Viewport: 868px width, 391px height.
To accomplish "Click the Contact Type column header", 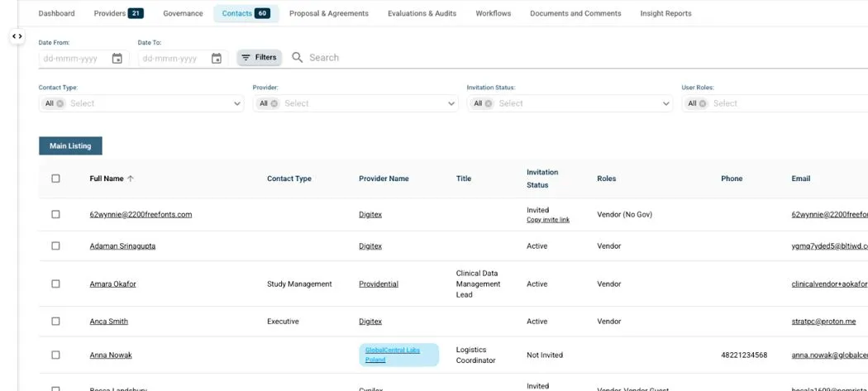I will pyautogui.click(x=289, y=179).
